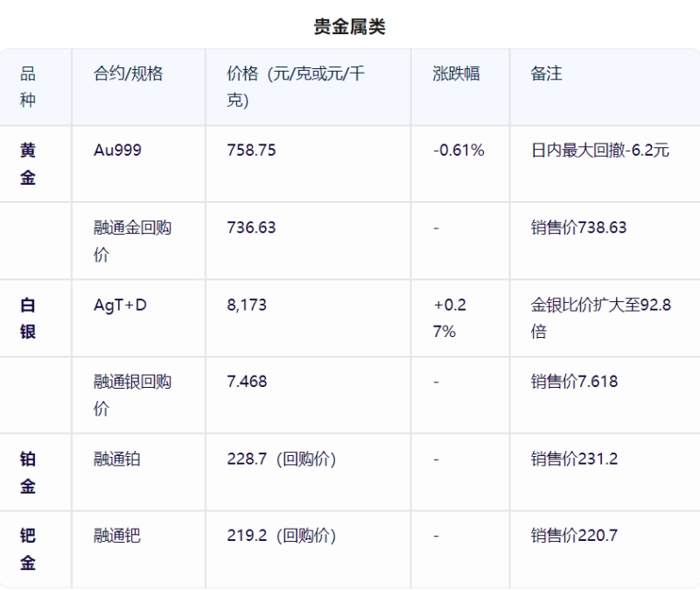This screenshot has width=700, height=590.
Task: Select the 融通银回购价 cell
Action: tap(133, 396)
